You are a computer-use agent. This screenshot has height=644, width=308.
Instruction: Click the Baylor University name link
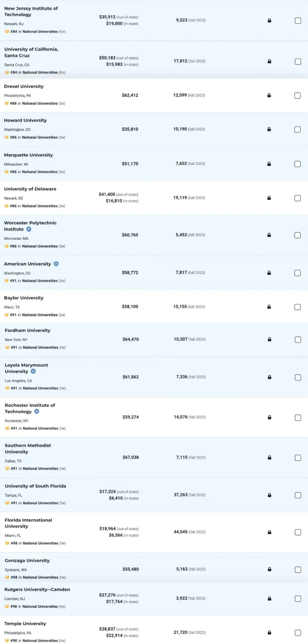24,298
